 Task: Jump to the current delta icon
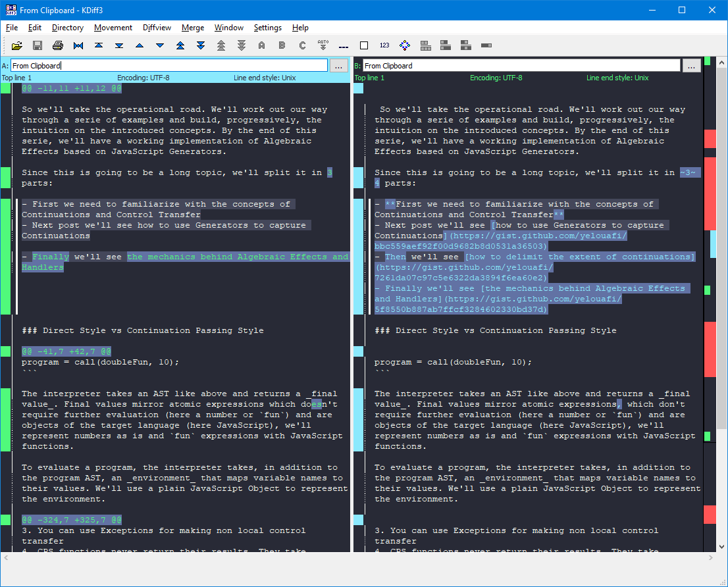(x=78, y=45)
